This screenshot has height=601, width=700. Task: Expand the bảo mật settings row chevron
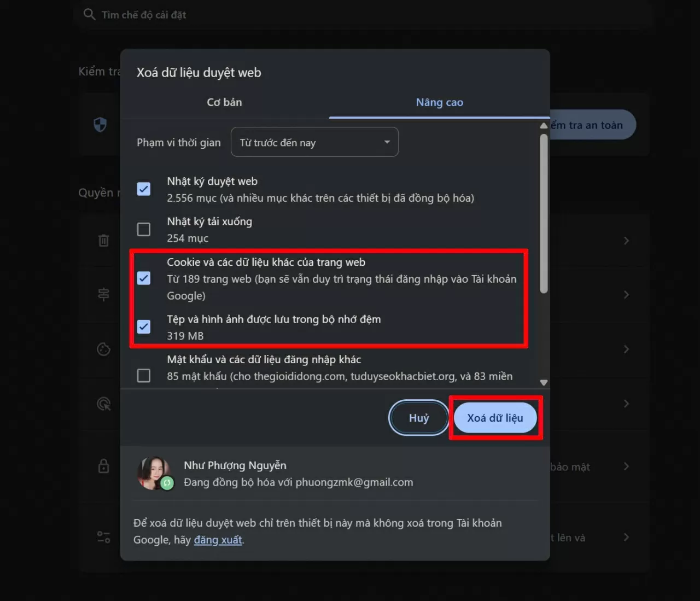coord(626,466)
